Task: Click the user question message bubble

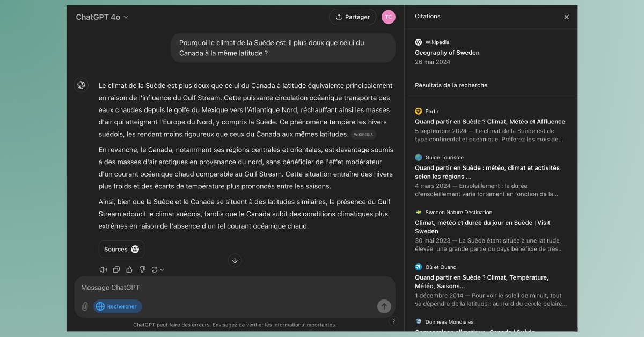Action: click(283, 48)
